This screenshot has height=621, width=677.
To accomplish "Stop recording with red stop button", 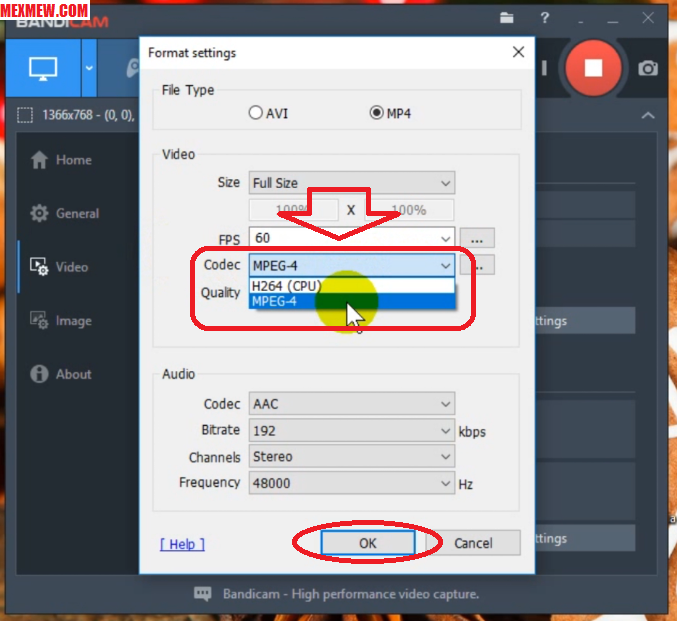I will tap(593, 68).
